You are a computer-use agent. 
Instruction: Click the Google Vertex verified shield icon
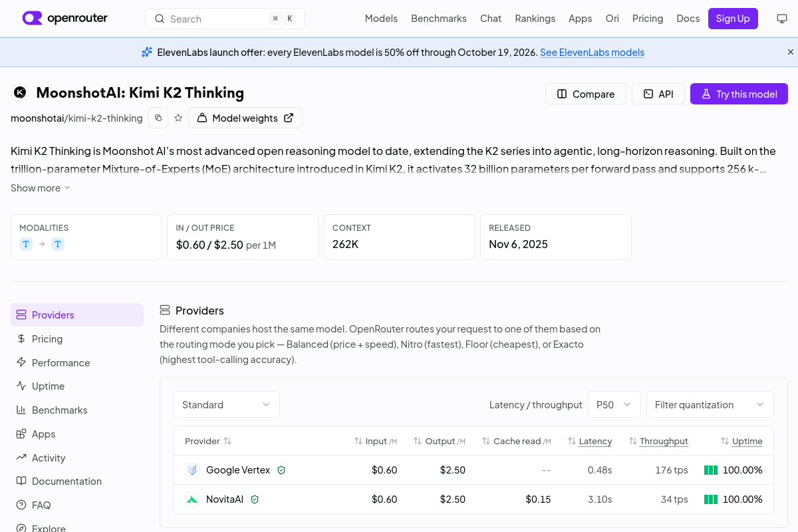[281, 470]
